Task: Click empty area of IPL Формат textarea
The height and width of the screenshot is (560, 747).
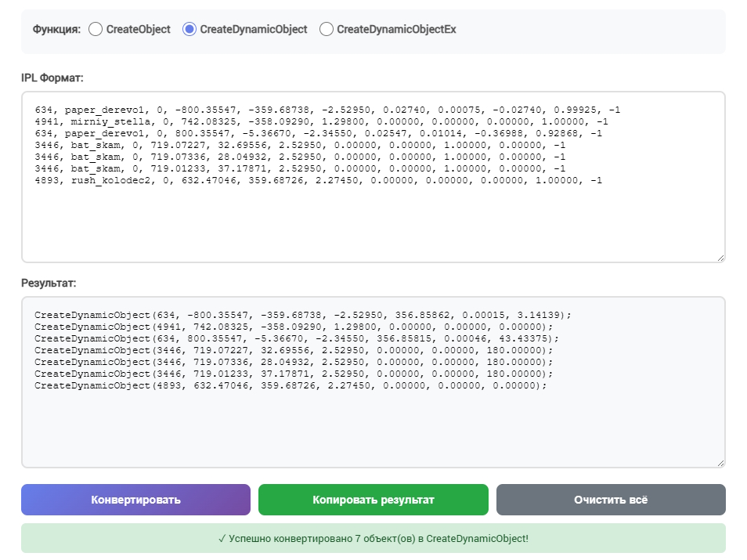Action: point(373,227)
